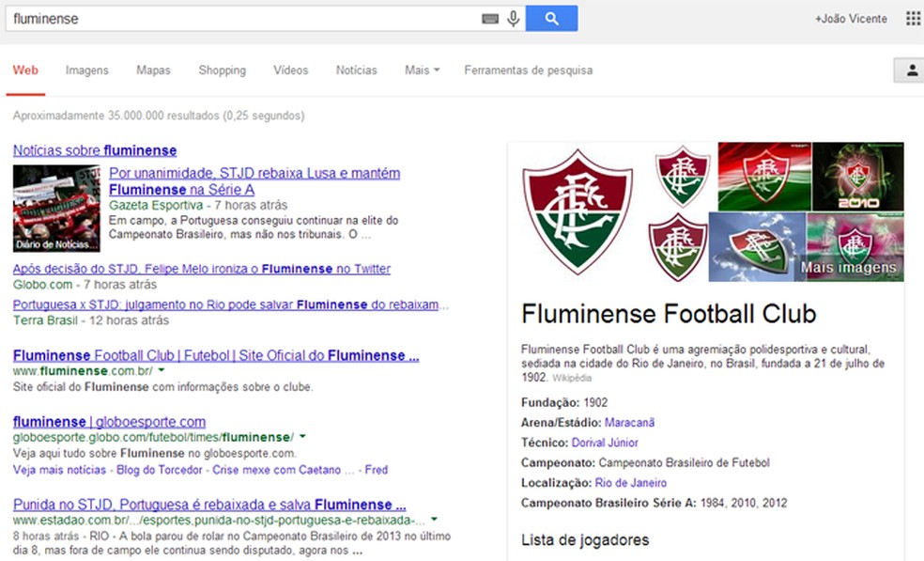
Task: Switch to the Vídeos tab
Action: tap(290, 70)
